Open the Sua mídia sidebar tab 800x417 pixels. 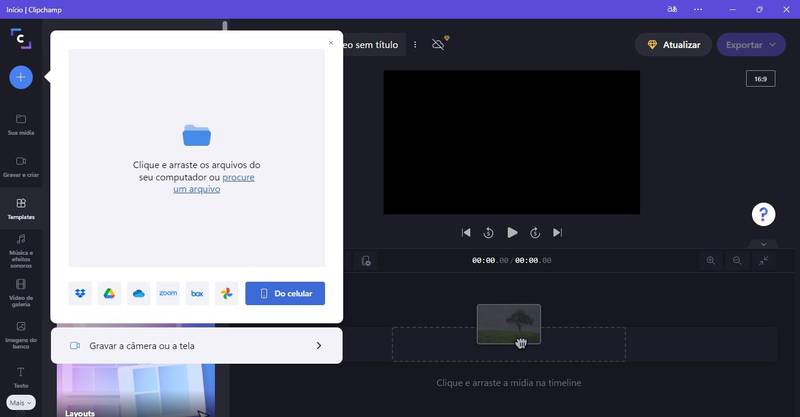(21, 124)
